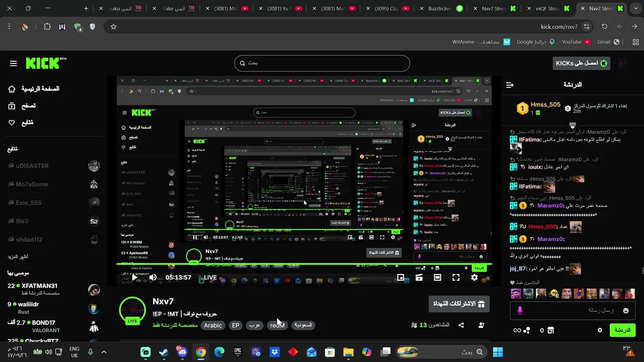The width and height of the screenshot is (644, 362).
Task: Click the Get KICKs button
Action: point(581,63)
